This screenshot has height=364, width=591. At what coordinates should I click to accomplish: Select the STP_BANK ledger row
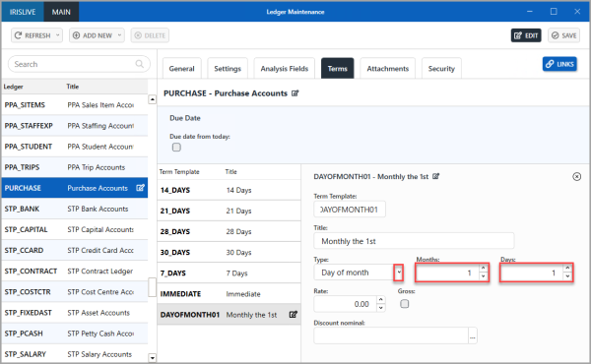click(x=75, y=209)
